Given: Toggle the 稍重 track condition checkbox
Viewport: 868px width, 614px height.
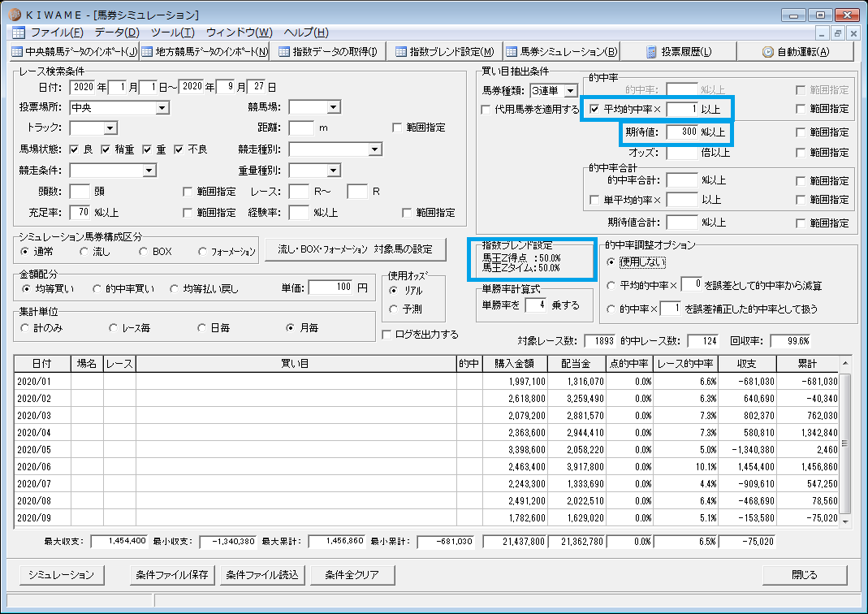Looking at the screenshot, I should (x=106, y=149).
